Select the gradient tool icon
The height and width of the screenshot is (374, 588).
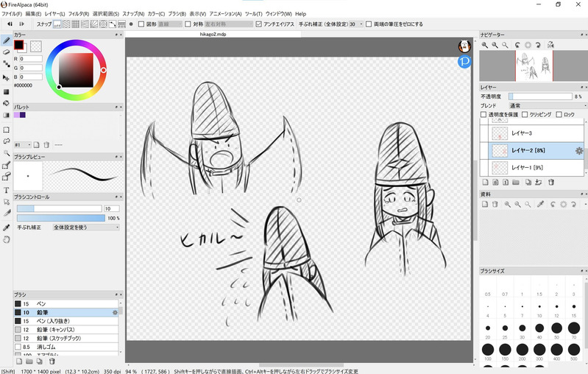pos(6,115)
